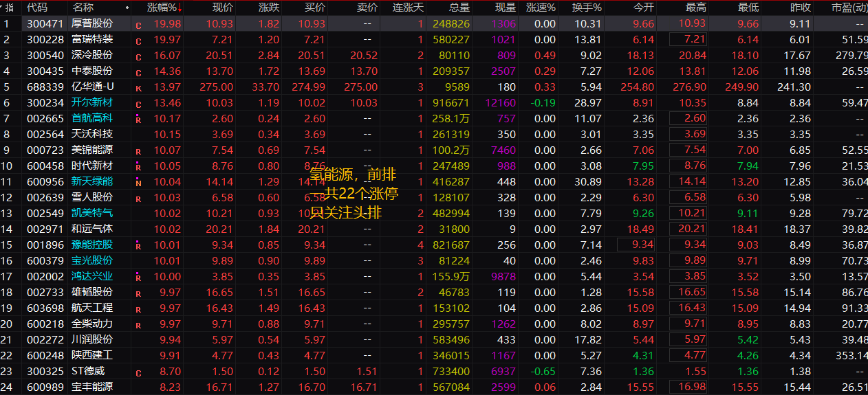Open stock 凯美特气

(x=92, y=213)
